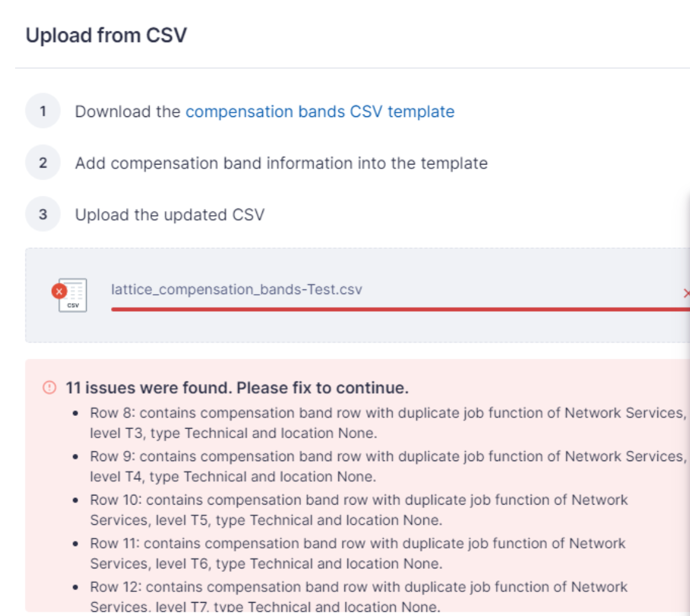690x616 pixels.
Task: Select the Row 11 duplicate error entry
Action: click(357, 553)
